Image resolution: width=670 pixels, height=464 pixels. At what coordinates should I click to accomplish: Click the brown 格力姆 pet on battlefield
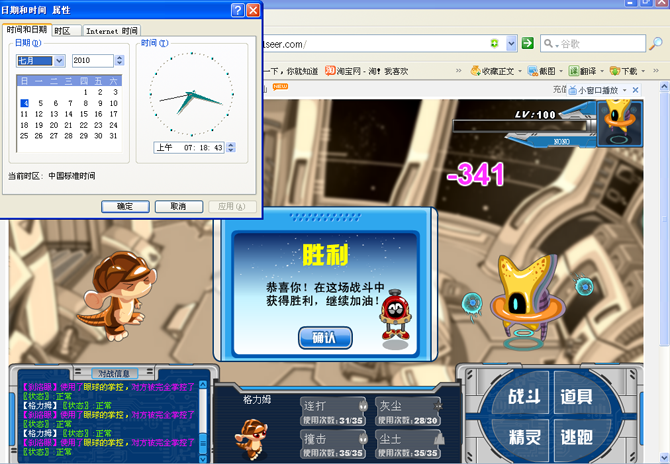117,296
